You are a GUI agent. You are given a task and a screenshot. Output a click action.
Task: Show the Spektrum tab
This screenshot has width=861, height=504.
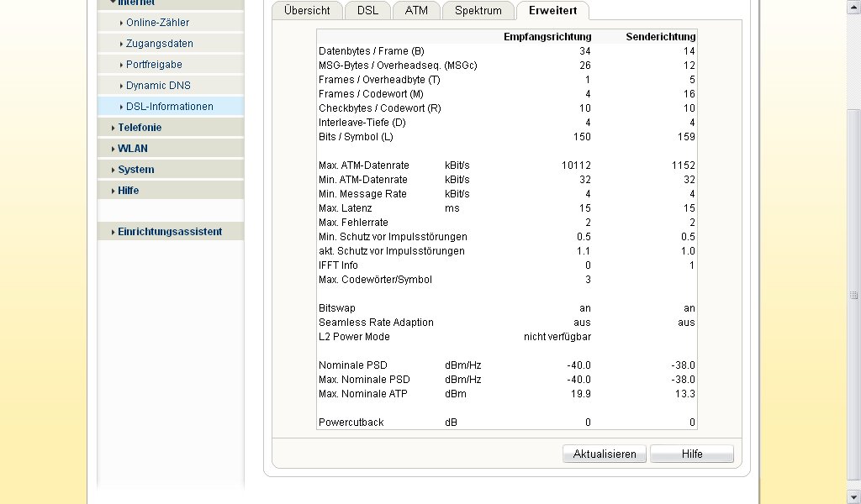[x=478, y=11]
